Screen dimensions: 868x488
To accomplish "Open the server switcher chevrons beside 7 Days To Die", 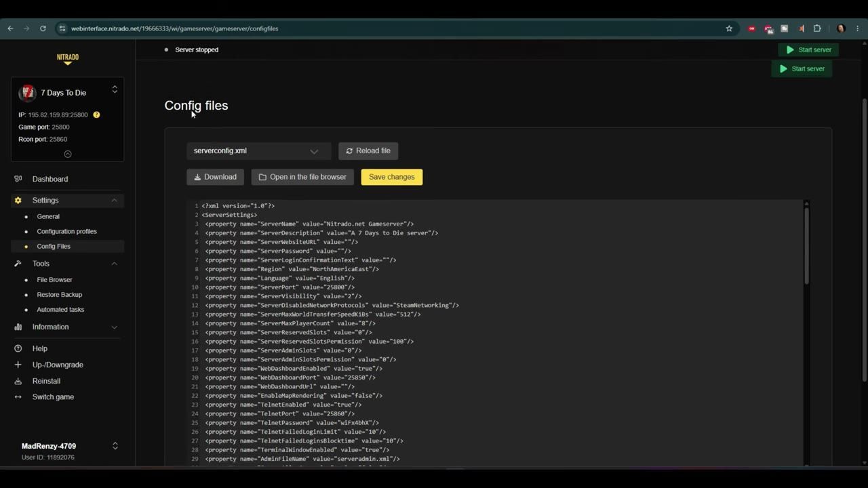I will [x=115, y=89].
